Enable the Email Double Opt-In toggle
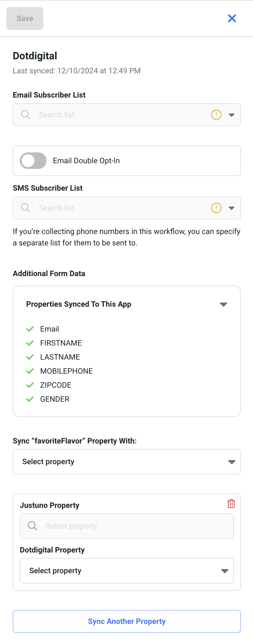This screenshot has height=644, width=253. pos(33,161)
